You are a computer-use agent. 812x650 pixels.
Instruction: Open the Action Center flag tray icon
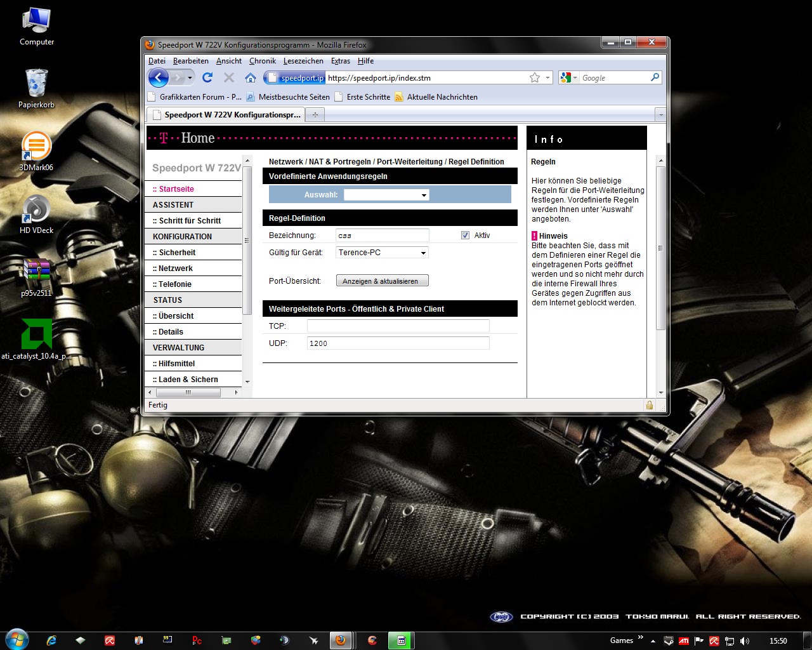[x=699, y=641]
